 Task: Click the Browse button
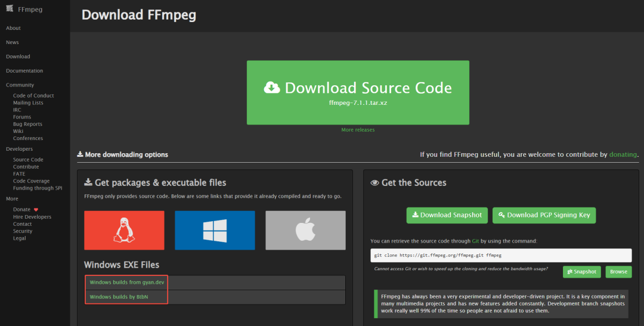[618, 272]
